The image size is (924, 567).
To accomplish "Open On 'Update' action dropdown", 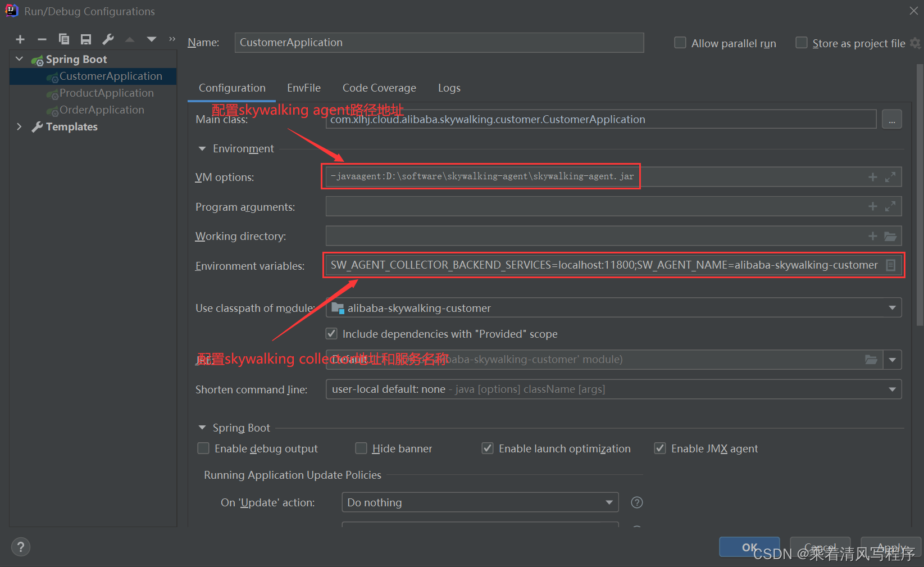I will pos(480,502).
